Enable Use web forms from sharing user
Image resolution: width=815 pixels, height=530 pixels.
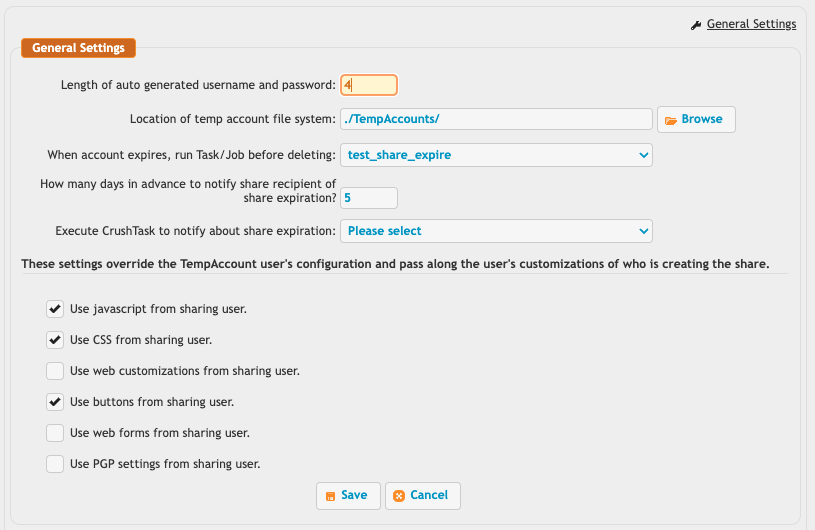55,433
